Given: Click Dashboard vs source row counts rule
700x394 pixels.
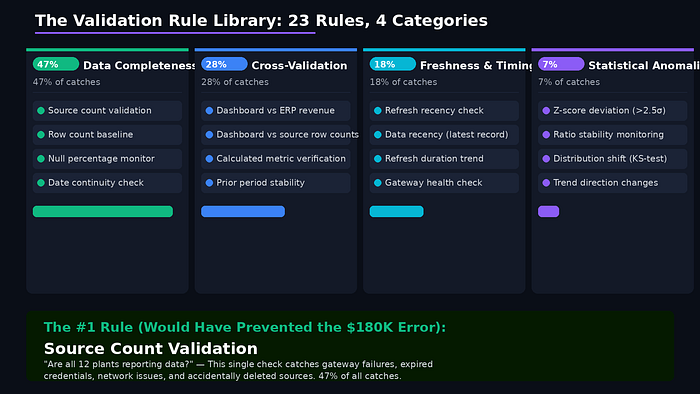Looking at the screenshot, I should [275, 135].
